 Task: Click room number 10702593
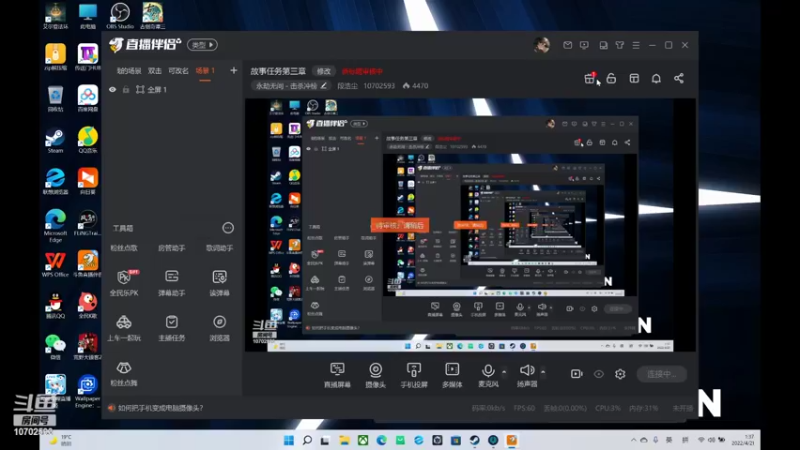[379, 86]
